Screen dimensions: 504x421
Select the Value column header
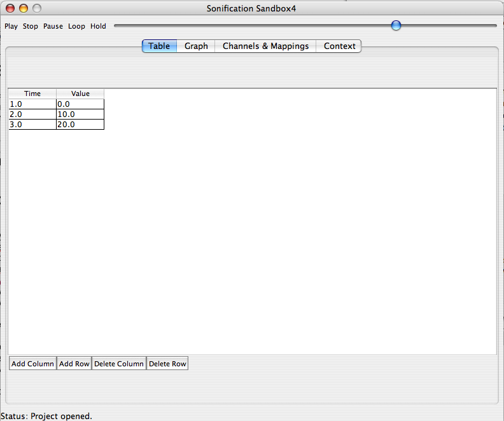coord(80,93)
